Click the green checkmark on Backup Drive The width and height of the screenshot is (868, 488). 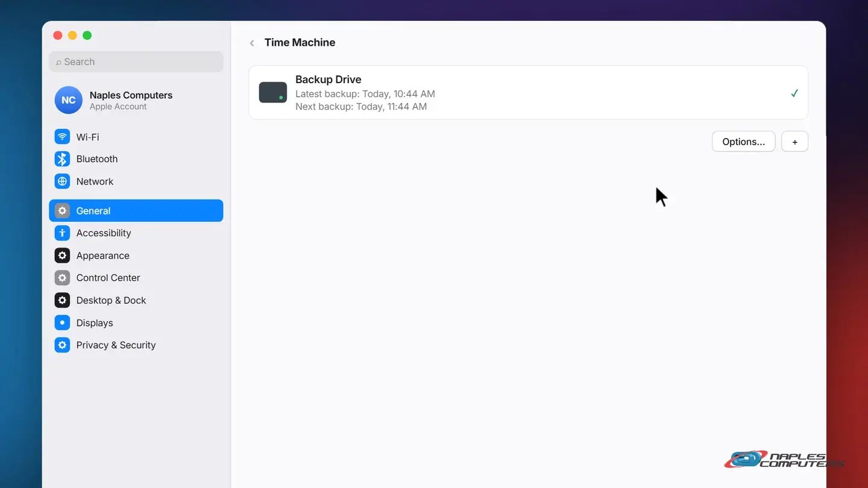794,93
